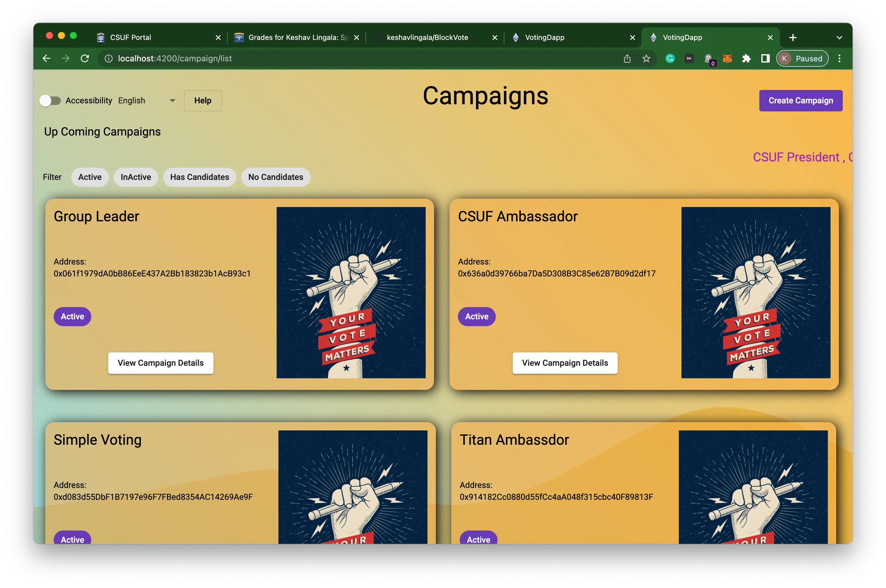The width and height of the screenshot is (886, 588).
Task: Close the active VotingDapp tab
Action: coord(770,38)
